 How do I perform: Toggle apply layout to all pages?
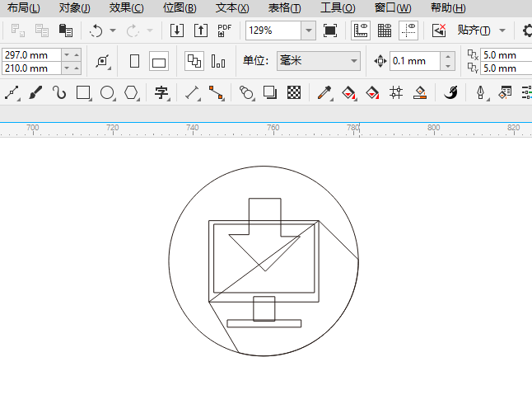click(194, 62)
